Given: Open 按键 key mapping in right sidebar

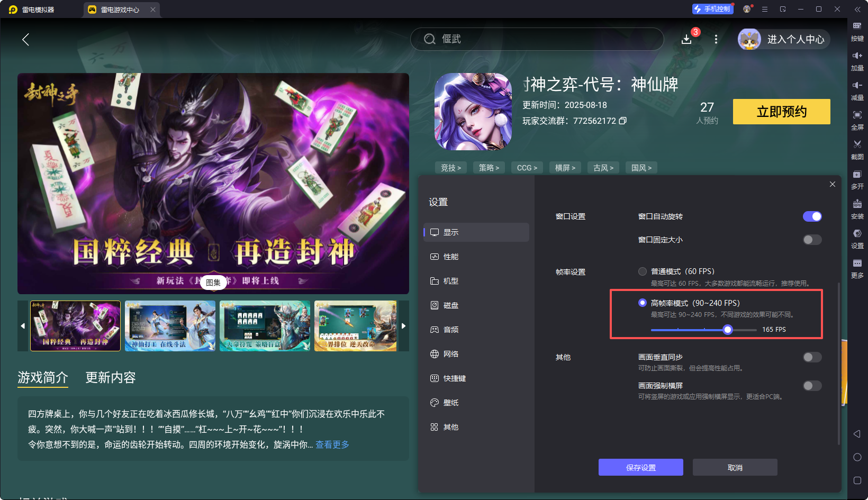Looking at the screenshot, I should (x=857, y=31).
